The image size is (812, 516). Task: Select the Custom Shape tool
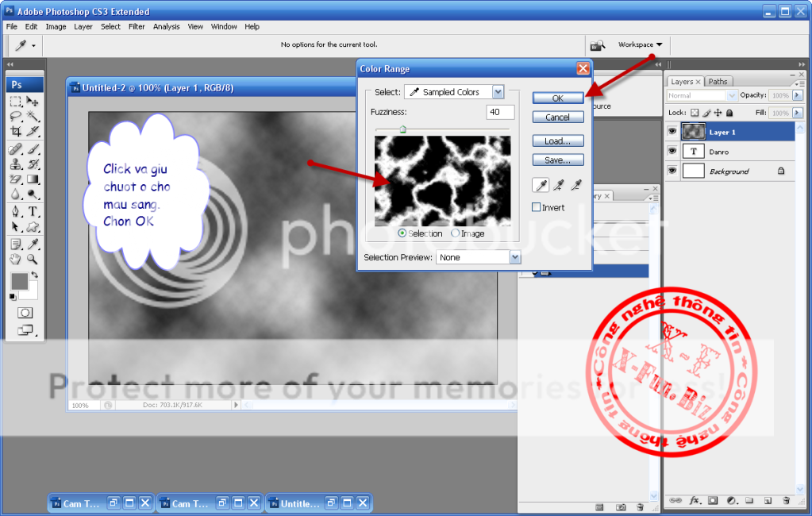click(33, 227)
